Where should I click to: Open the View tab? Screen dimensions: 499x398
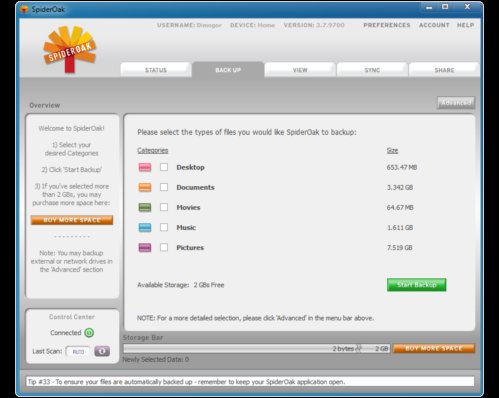[x=300, y=70]
